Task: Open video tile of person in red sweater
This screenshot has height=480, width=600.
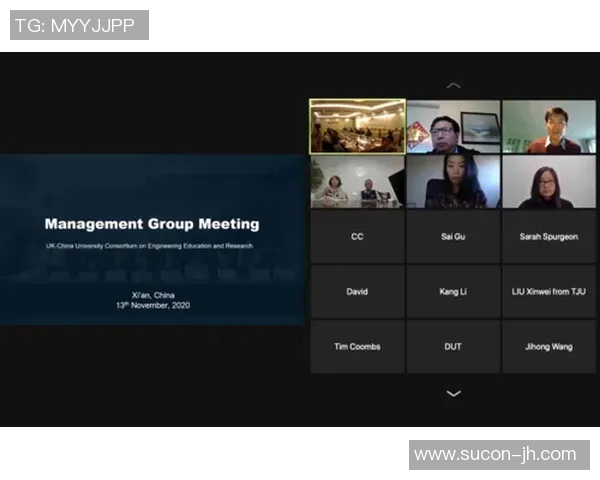Action: [548, 126]
